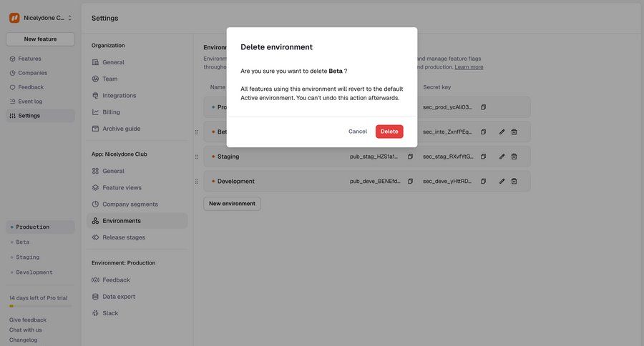
Task: Cancel the Delete environment dialog
Action: (x=357, y=132)
